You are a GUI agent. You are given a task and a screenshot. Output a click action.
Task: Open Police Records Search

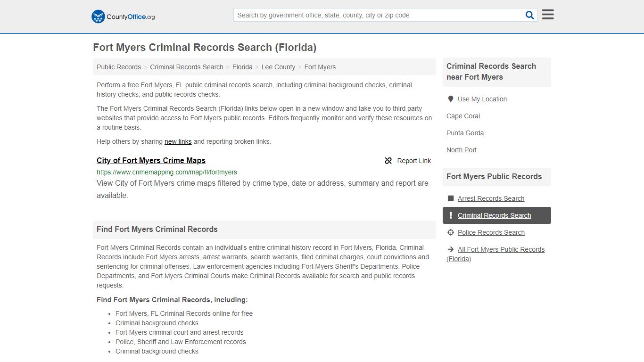pos(491,232)
